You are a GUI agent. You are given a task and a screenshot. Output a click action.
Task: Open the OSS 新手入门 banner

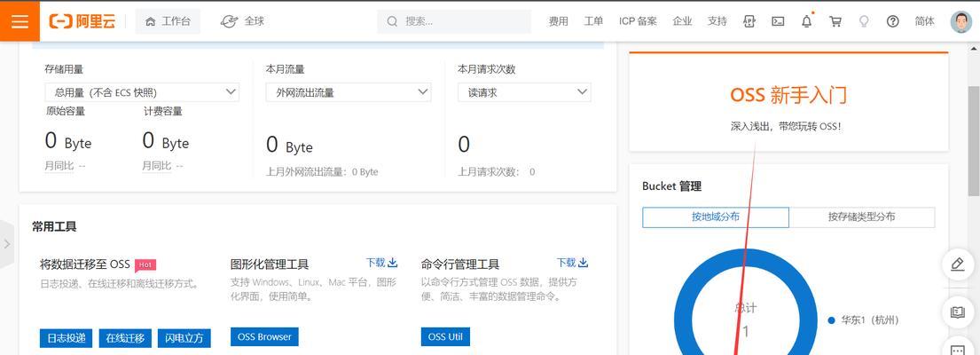point(788,102)
